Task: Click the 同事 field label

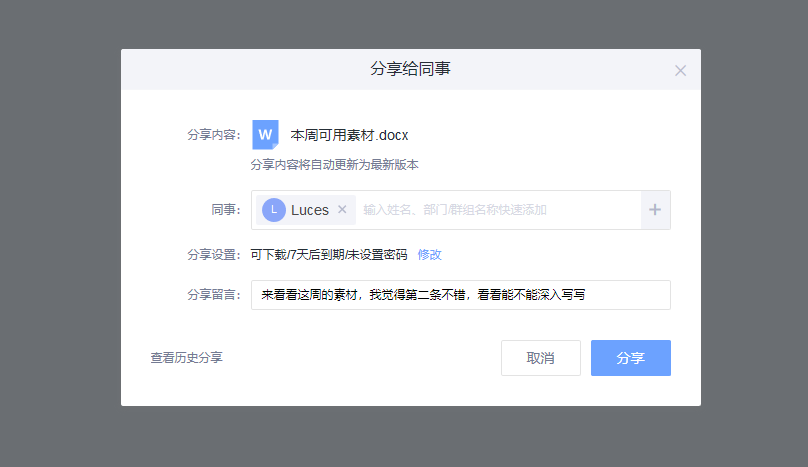Action: (225, 210)
